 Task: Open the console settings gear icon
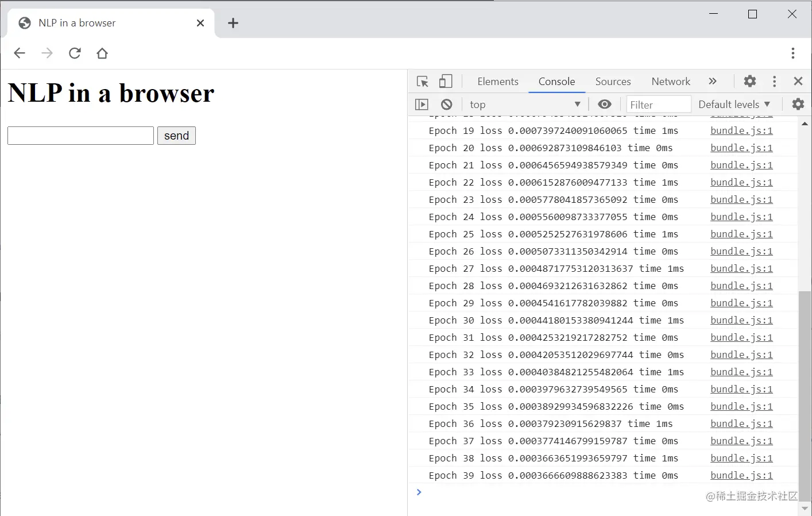(798, 104)
